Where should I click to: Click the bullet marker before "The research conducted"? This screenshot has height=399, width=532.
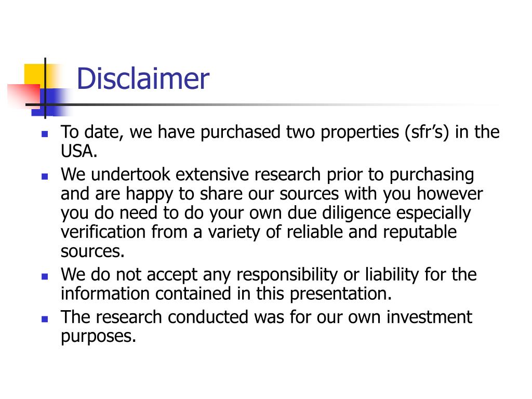45,319
